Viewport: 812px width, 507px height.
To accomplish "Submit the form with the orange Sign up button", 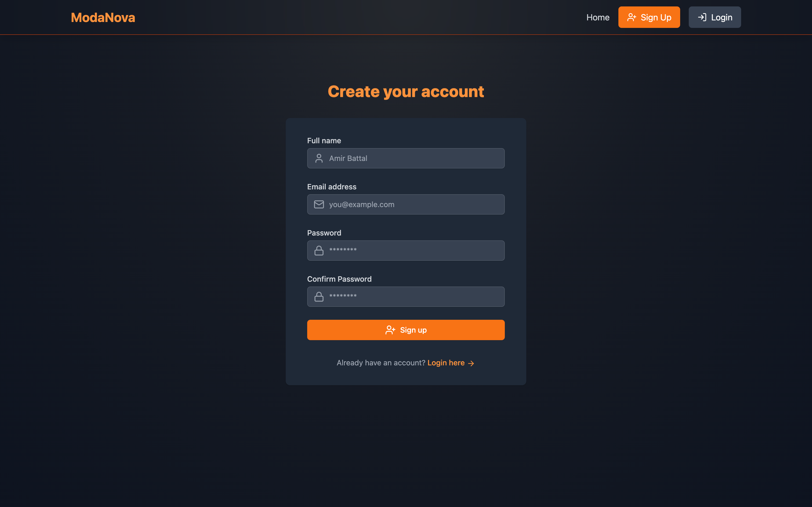I will tap(406, 330).
